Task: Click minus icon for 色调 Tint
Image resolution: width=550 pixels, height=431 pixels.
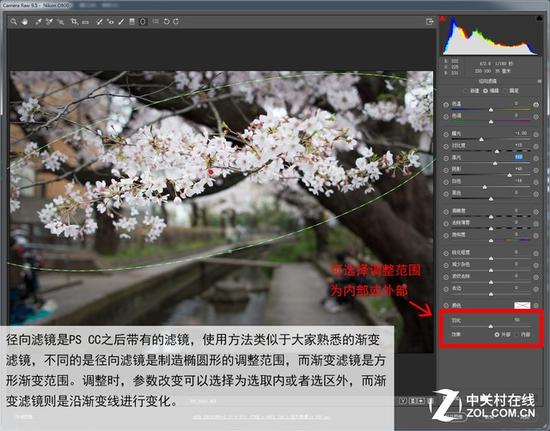Action: 446,117
